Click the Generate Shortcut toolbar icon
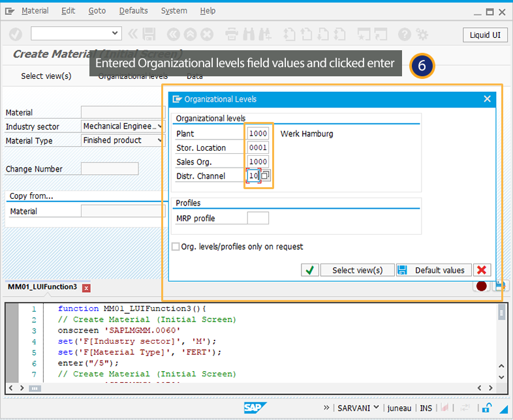 pos(381,34)
